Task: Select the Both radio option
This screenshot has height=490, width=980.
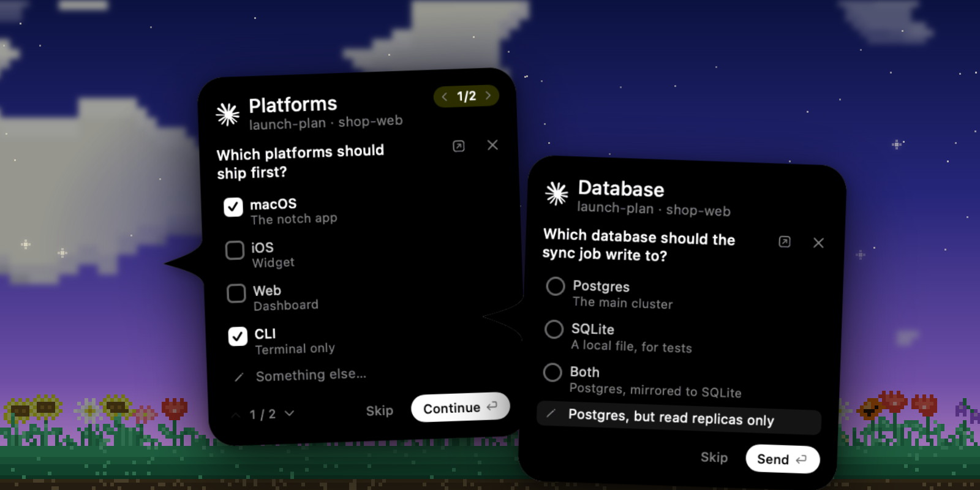Action: pos(552,372)
